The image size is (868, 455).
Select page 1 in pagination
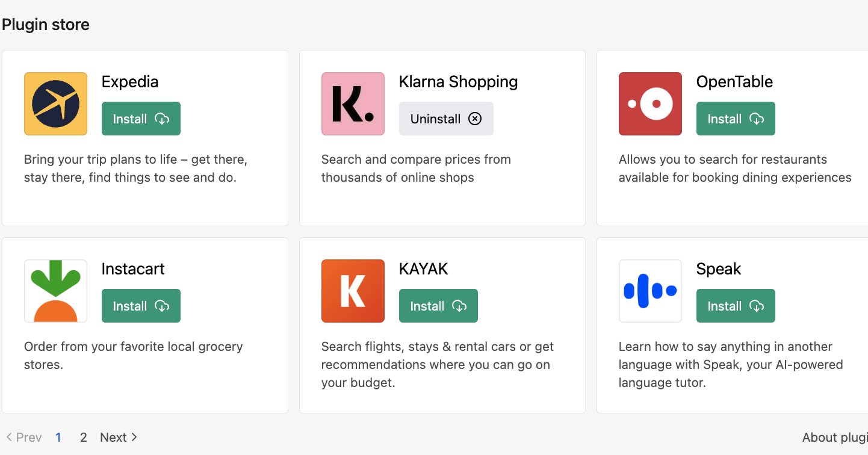click(x=58, y=438)
